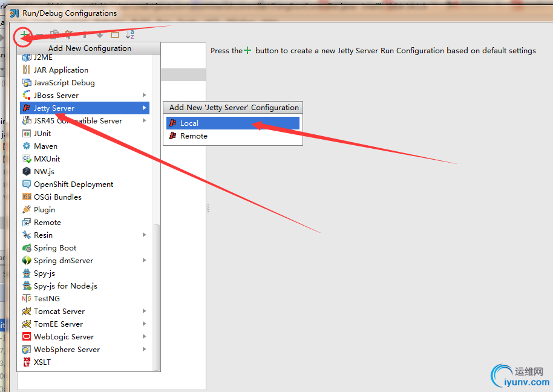
Task: Click the minus Remove Configuration toolbar icon
Action: pyautogui.click(x=39, y=34)
